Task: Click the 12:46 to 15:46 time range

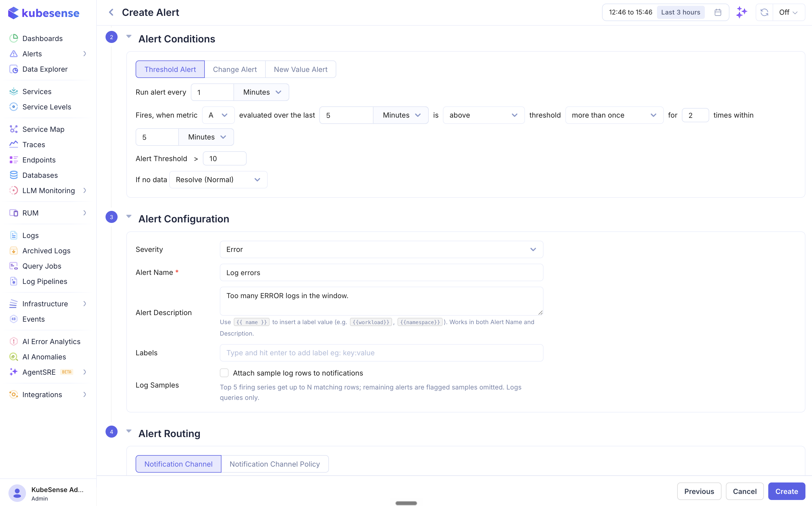Action: [630, 12]
